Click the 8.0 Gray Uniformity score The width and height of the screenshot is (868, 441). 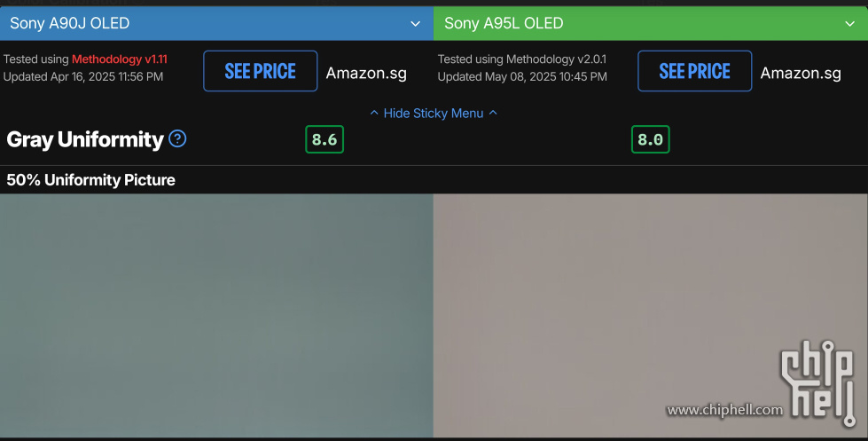651,139
